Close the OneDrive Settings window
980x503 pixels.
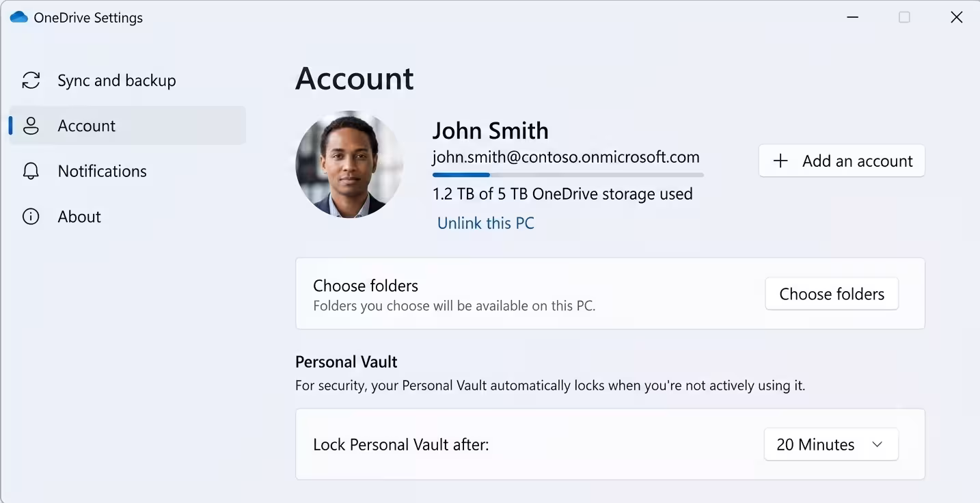pyautogui.click(x=957, y=18)
